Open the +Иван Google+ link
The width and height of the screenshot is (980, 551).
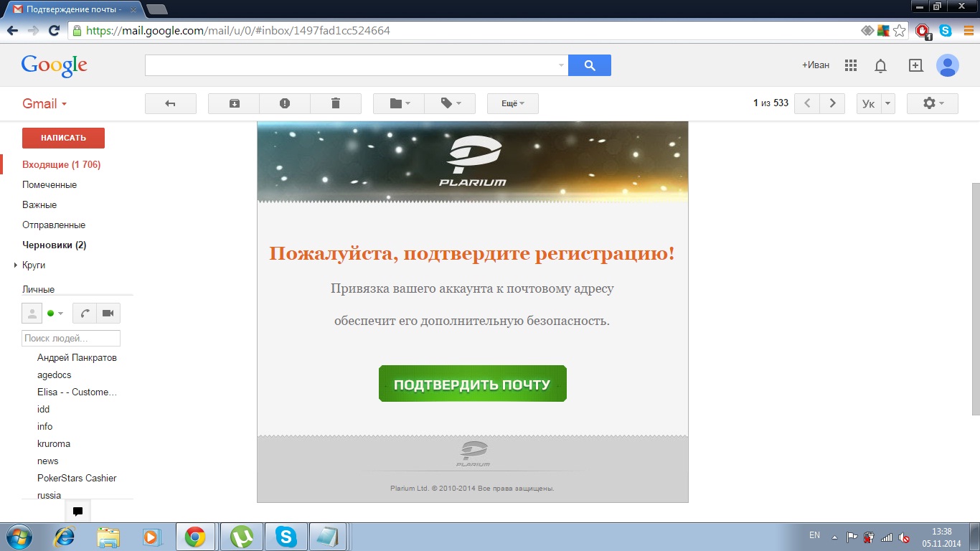coord(816,65)
